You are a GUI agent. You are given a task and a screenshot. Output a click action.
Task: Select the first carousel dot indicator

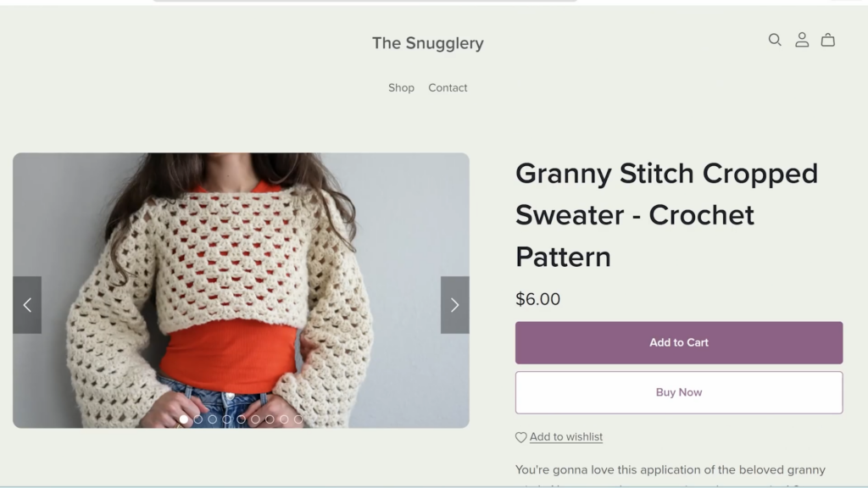coord(184,419)
